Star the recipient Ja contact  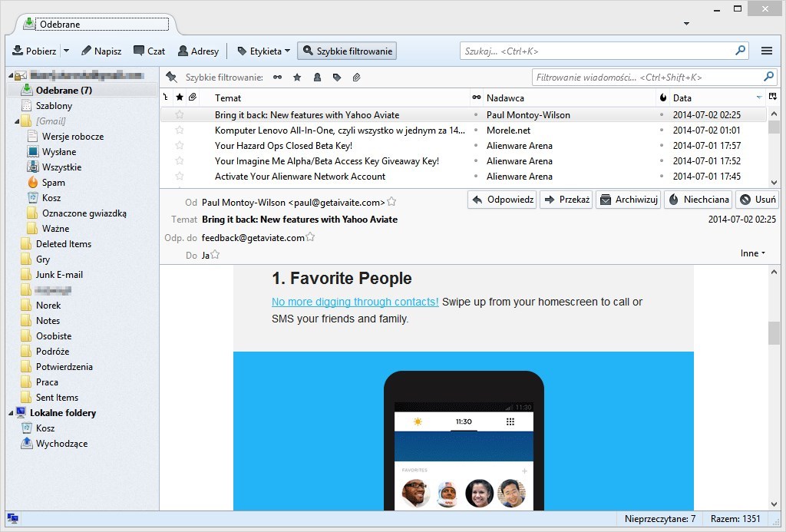(x=215, y=254)
